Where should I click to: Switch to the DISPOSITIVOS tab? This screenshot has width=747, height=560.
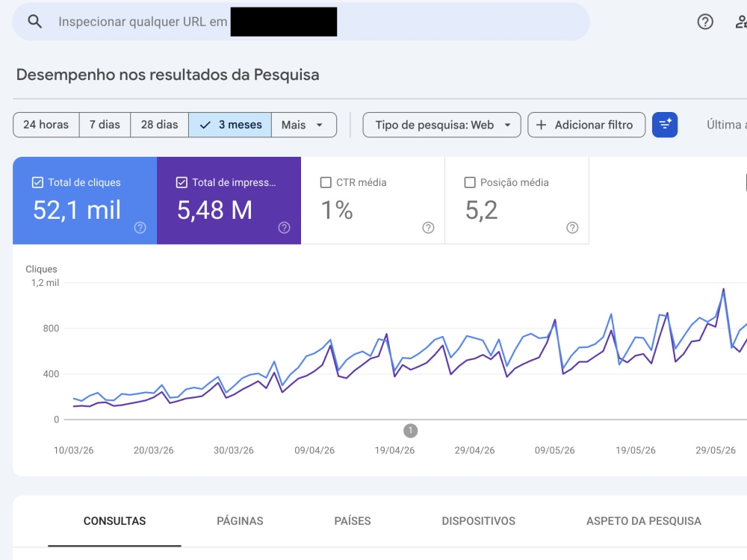point(479,521)
